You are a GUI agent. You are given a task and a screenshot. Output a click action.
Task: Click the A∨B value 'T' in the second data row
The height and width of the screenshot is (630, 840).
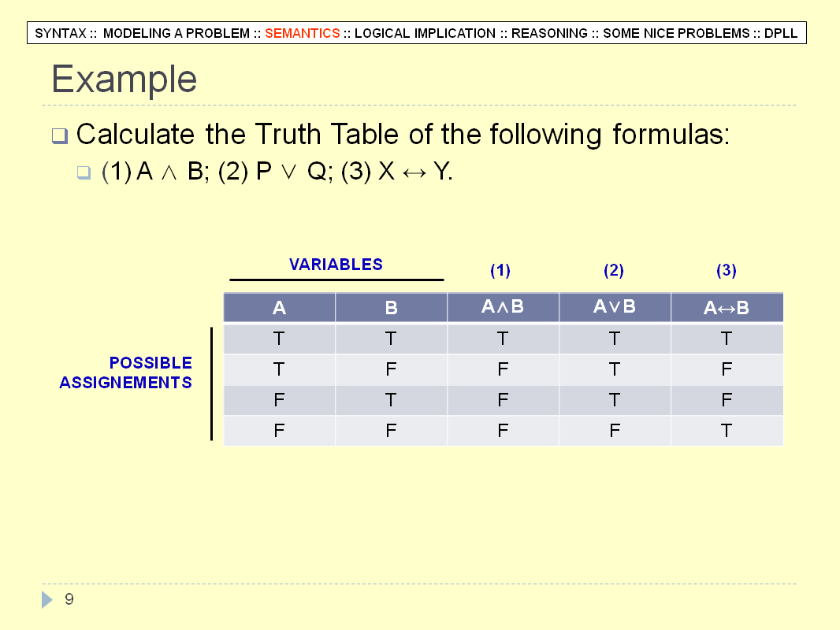point(615,369)
